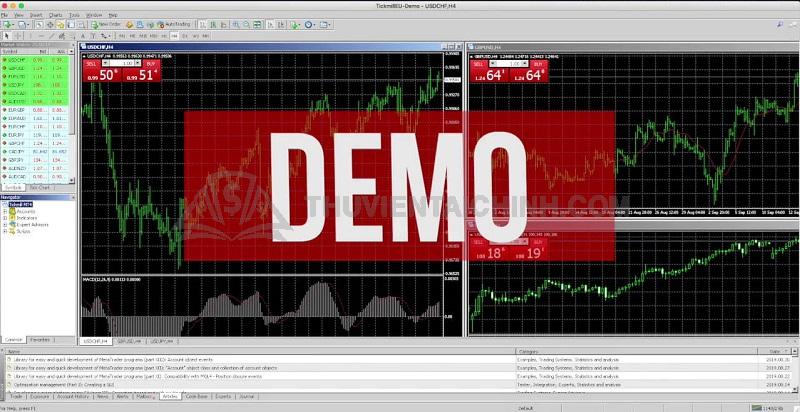This screenshot has height=412, width=800.
Task: Open the Arrows objects dropdown
Action: click(x=105, y=36)
